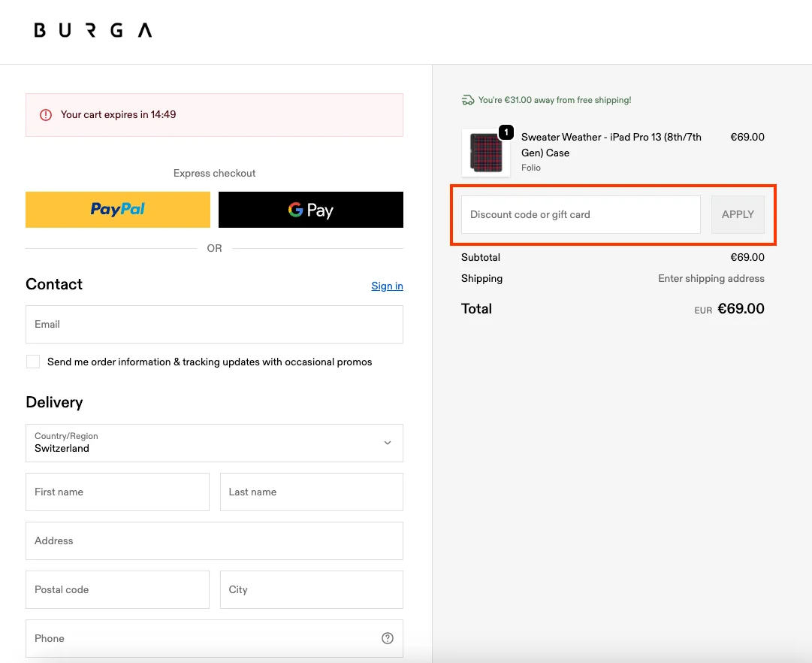Open the Sweater Weather case thumbnail

pyautogui.click(x=485, y=153)
